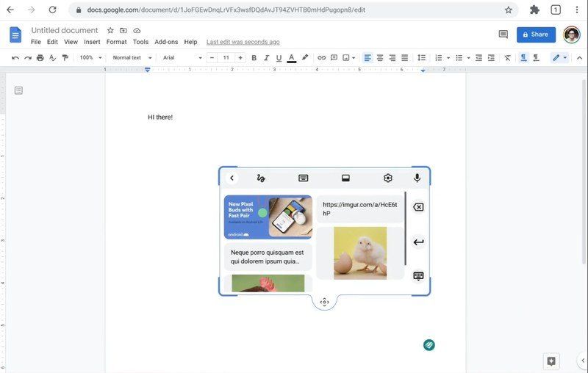Insert a link with chain icon
The image size is (588, 373).
[321, 58]
